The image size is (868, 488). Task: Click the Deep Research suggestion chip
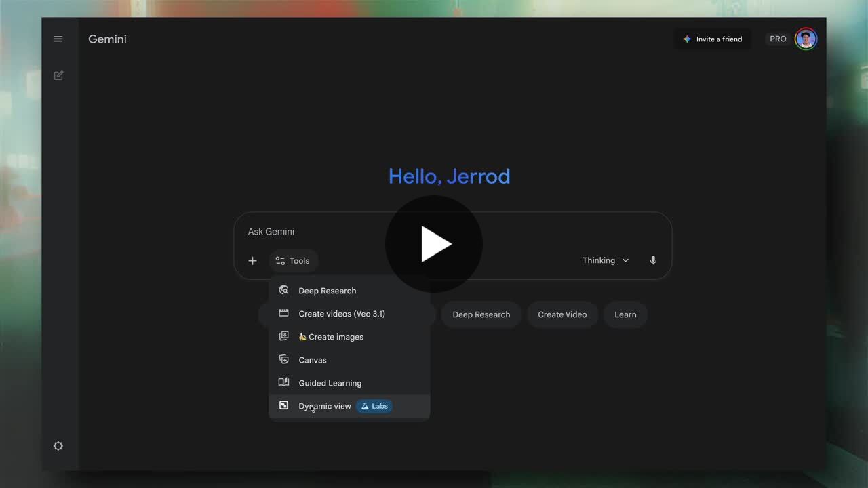coord(481,314)
